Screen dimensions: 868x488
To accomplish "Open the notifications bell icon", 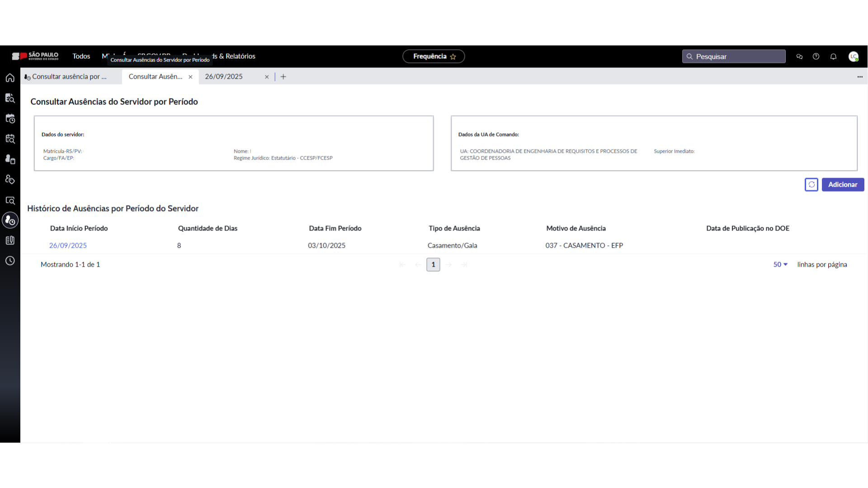I will [833, 56].
